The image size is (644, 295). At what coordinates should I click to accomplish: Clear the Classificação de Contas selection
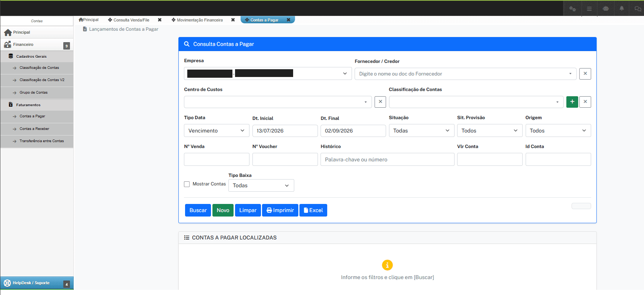[x=585, y=102]
